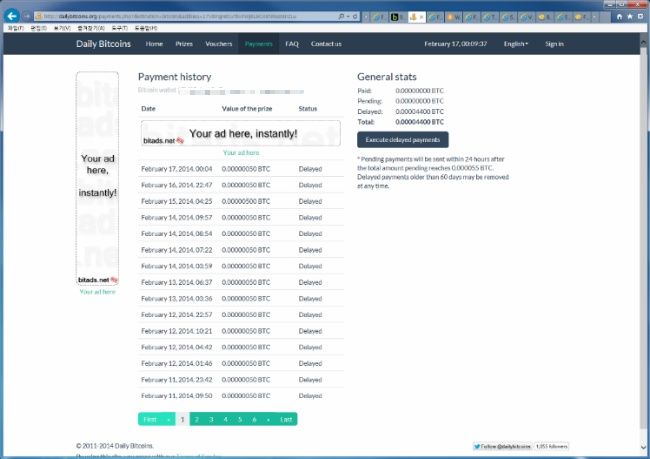The height and width of the screenshot is (459, 650).
Task: Open the 파일(F) menu
Action: 16,28
